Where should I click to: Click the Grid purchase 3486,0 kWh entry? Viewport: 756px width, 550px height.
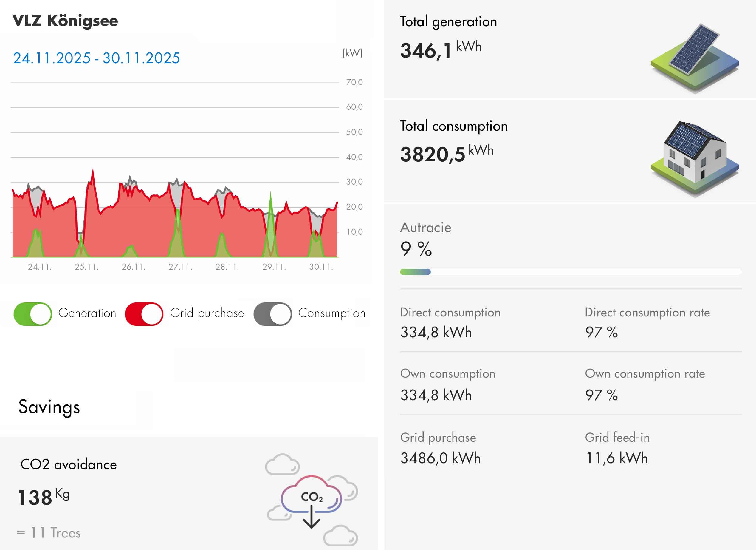[x=440, y=458]
